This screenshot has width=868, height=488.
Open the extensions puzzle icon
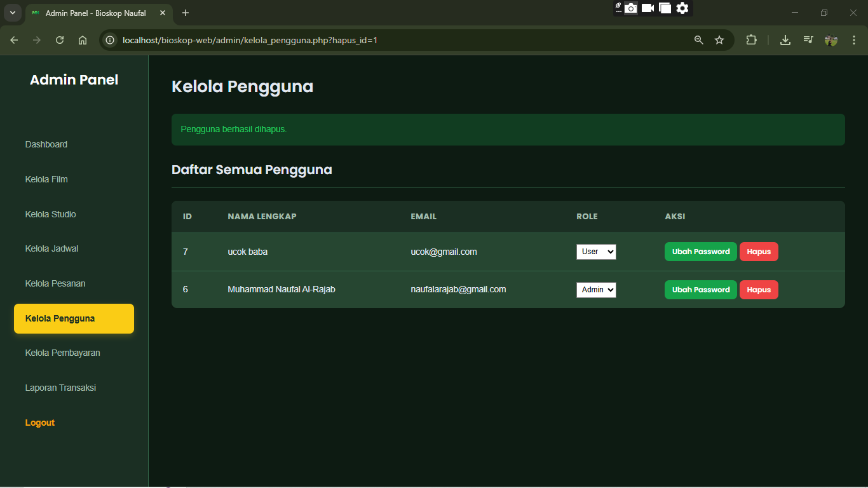point(751,40)
